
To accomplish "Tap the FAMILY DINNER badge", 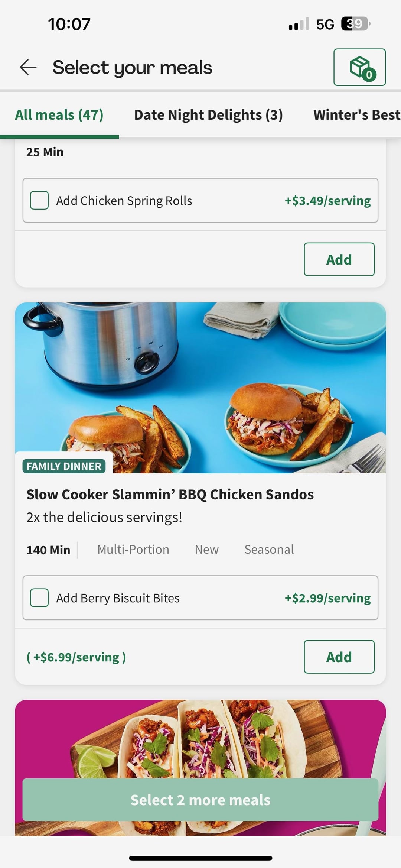I will click(64, 466).
